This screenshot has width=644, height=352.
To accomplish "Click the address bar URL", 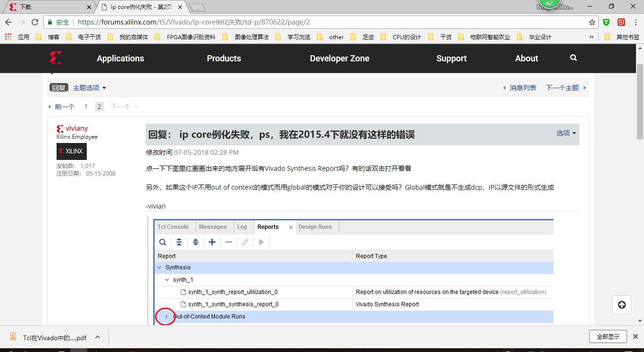I will (194, 22).
